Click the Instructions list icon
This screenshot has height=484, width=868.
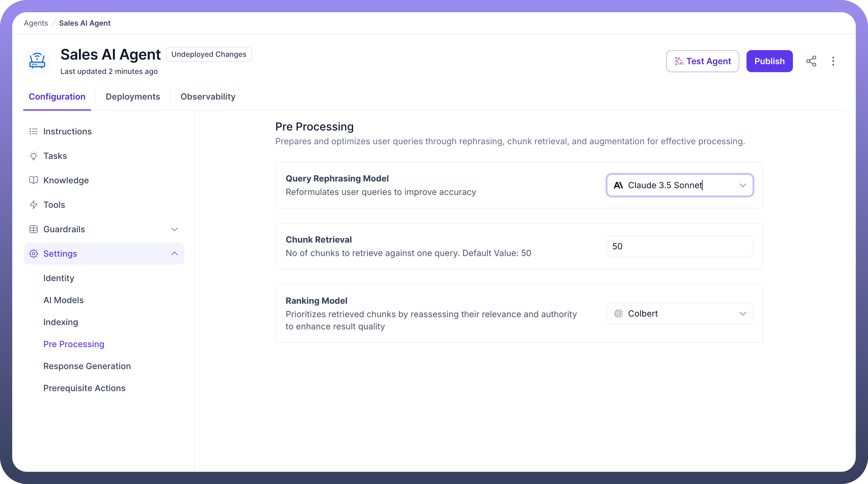(33, 131)
